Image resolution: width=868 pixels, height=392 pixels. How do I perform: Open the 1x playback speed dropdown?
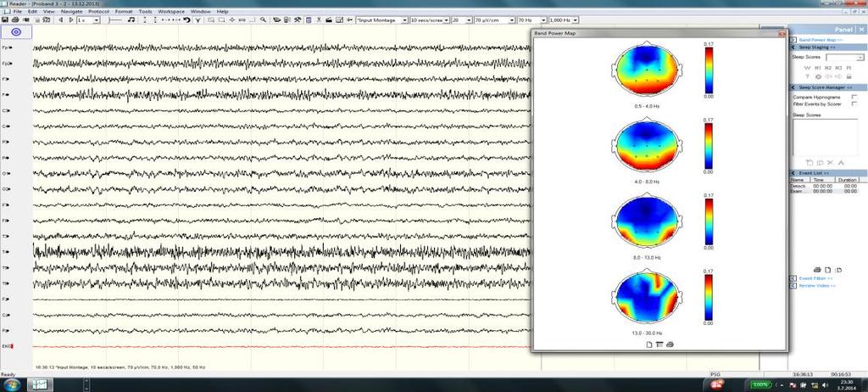tap(88, 20)
